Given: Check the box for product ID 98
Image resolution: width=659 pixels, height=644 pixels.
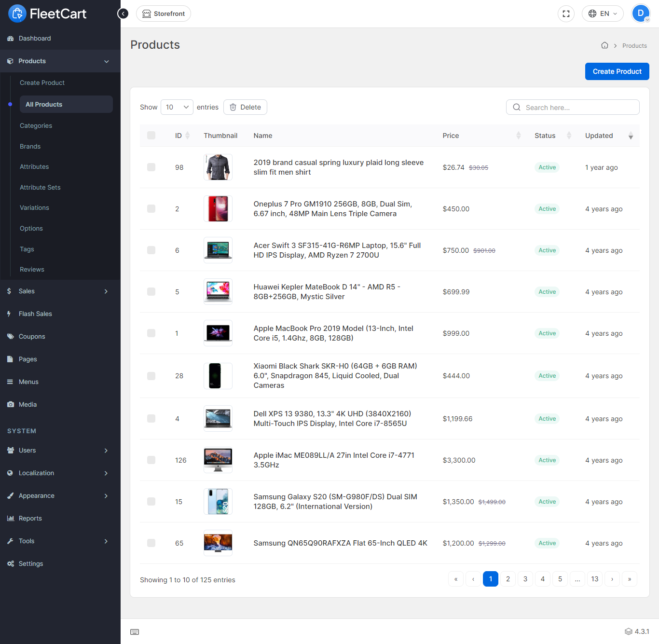Looking at the screenshot, I should (151, 167).
